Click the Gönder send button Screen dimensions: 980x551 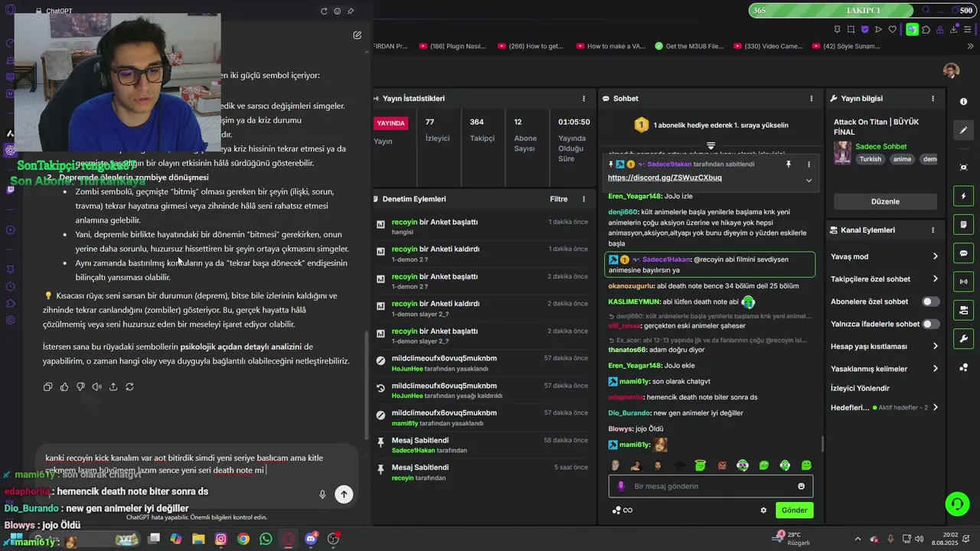click(x=794, y=510)
